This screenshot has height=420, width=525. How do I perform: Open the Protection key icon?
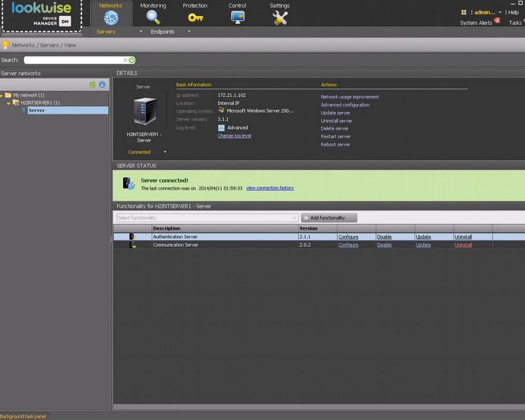pos(195,17)
